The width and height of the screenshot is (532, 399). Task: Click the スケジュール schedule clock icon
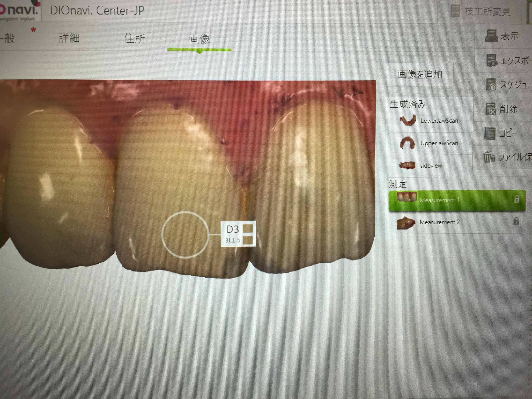(491, 84)
